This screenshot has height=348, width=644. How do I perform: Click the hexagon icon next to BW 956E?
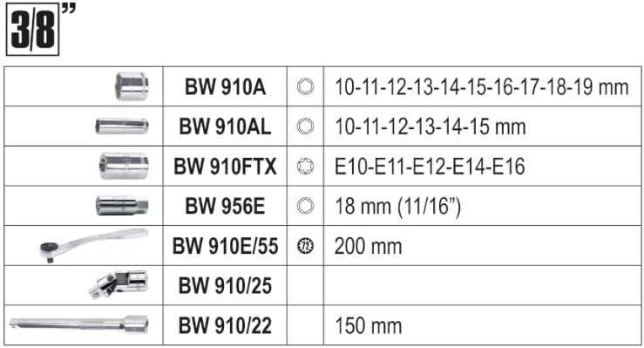tap(305, 206)
